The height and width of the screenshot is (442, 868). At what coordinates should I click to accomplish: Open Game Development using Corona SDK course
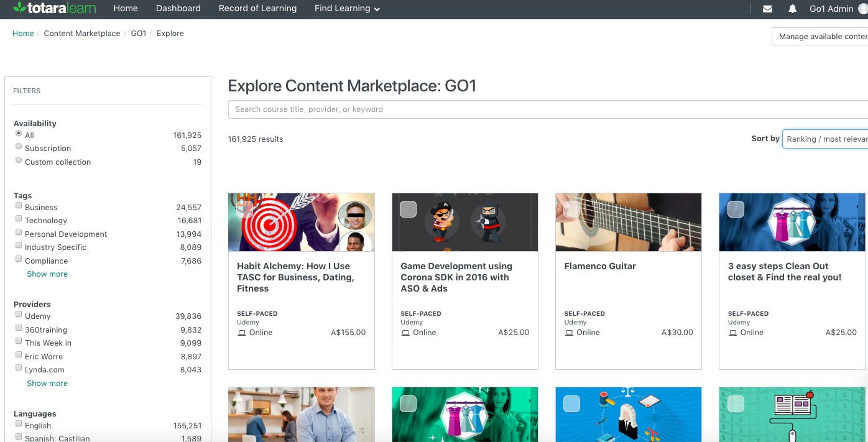click(x=456, y=277)
